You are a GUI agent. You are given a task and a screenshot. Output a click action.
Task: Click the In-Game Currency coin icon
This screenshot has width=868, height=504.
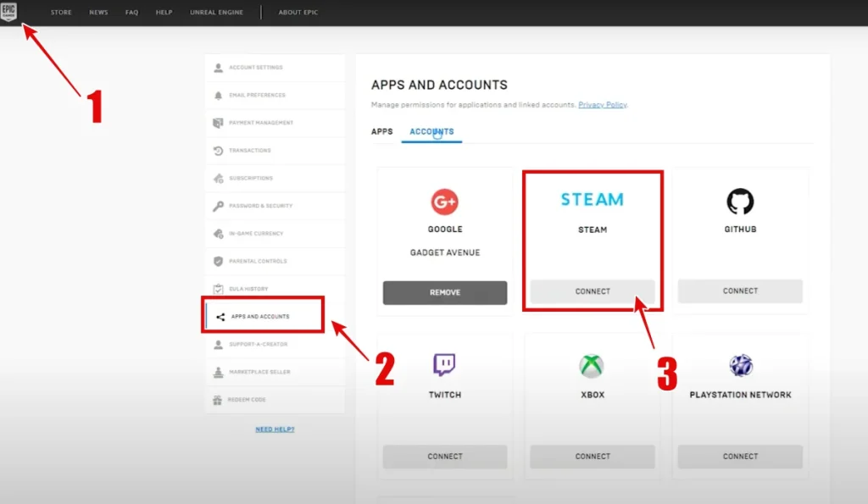click(x=218, y=234)
